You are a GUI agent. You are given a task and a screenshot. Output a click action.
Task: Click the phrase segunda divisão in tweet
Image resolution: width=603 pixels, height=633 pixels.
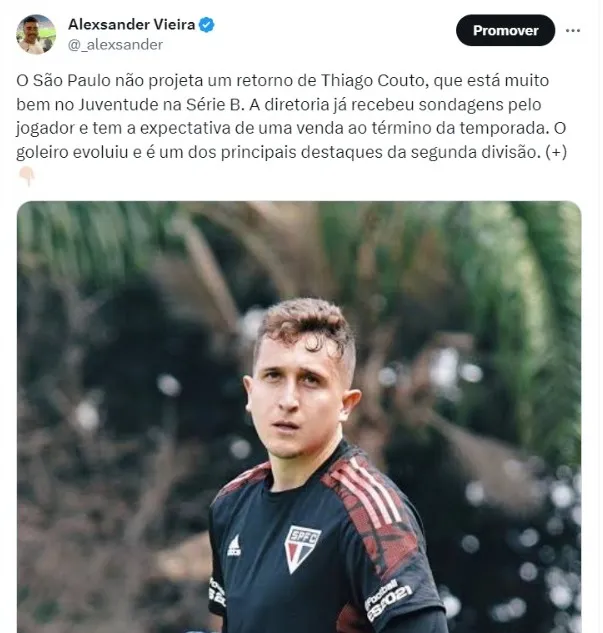coord(475,152)
